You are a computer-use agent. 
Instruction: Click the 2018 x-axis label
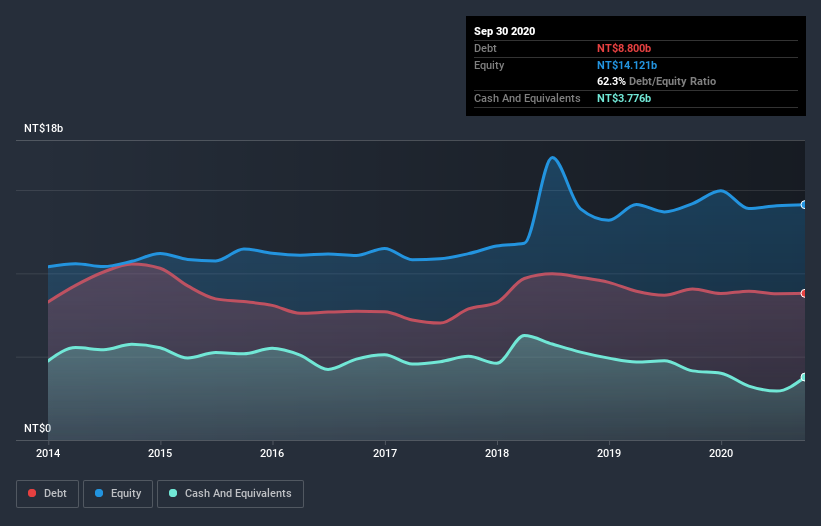pos(497,453)
